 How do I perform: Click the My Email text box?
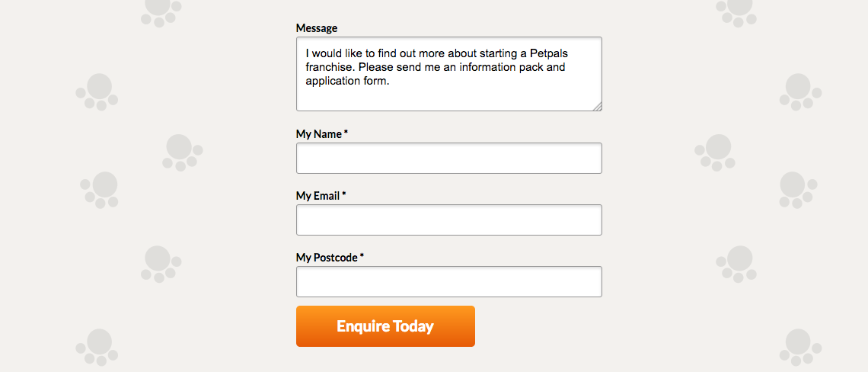point(448,220)
